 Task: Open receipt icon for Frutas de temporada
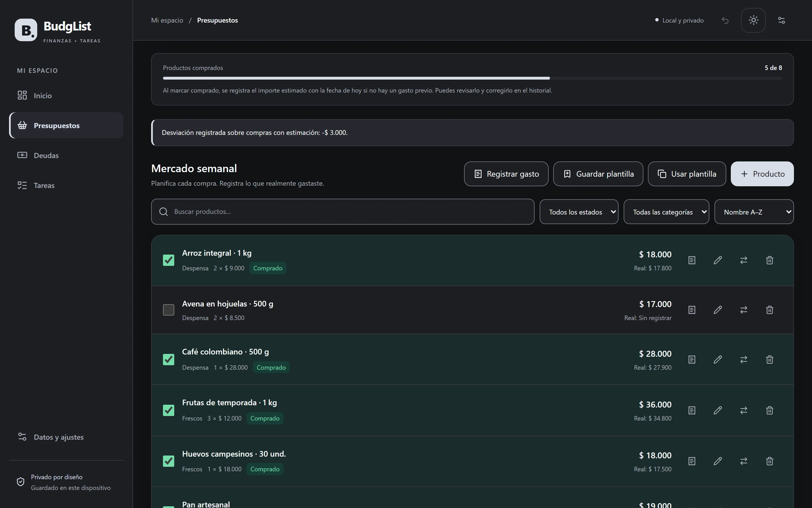coord(692,410)
